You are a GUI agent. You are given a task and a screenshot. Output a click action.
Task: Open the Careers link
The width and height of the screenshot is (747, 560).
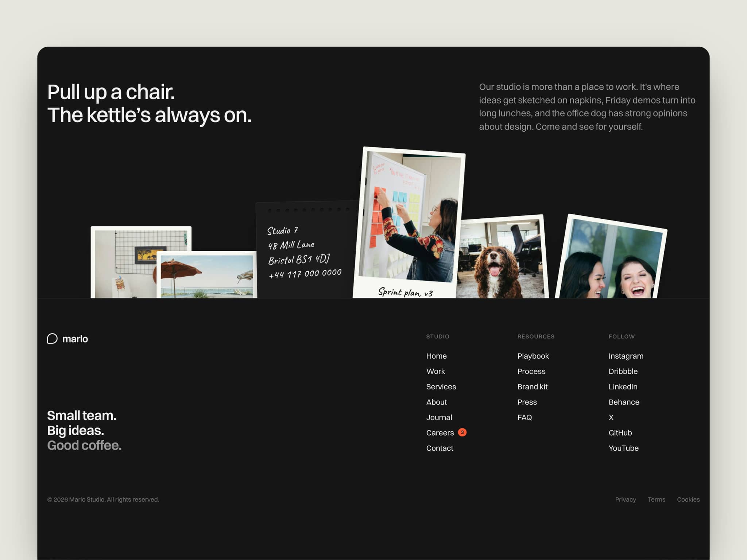tap(440, 433)
